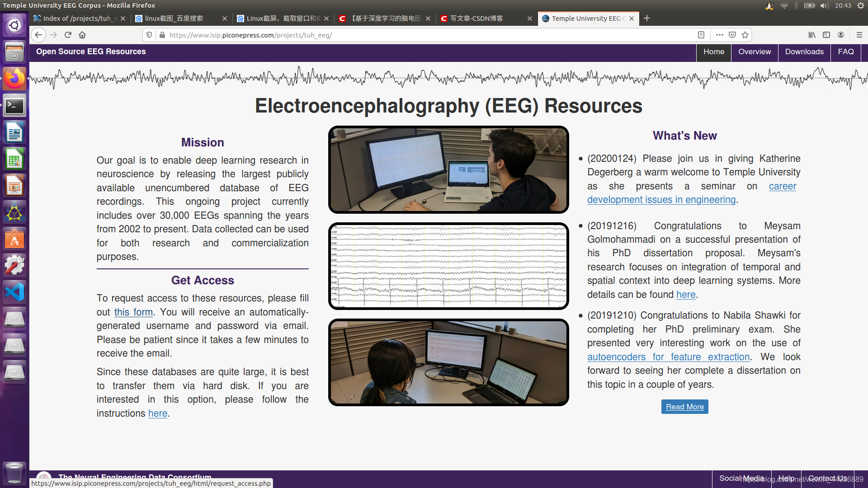
Task: Open Meysam's details 'here' link
Action: (x=686, y=295)
